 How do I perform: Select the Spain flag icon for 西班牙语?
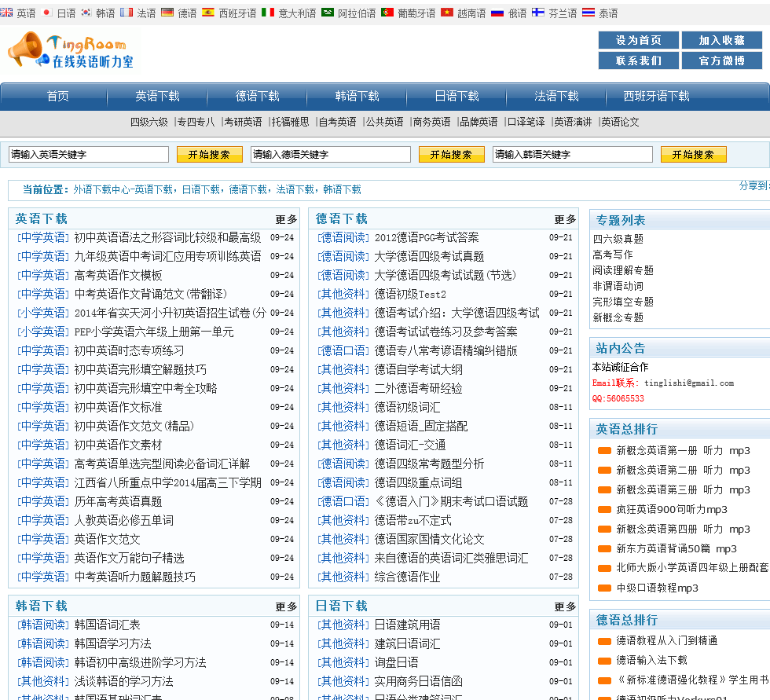pos(208,13)
